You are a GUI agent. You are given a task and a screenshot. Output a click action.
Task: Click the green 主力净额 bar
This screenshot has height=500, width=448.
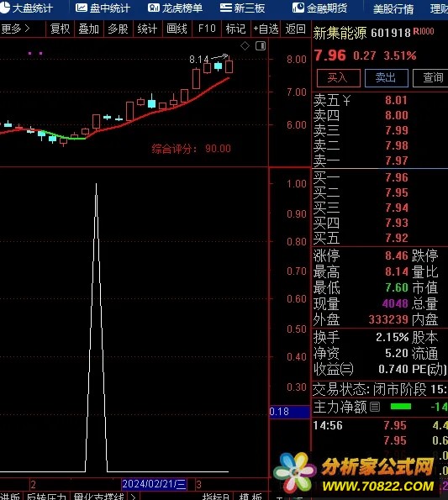pyautogui.click(x=401, y=407)
